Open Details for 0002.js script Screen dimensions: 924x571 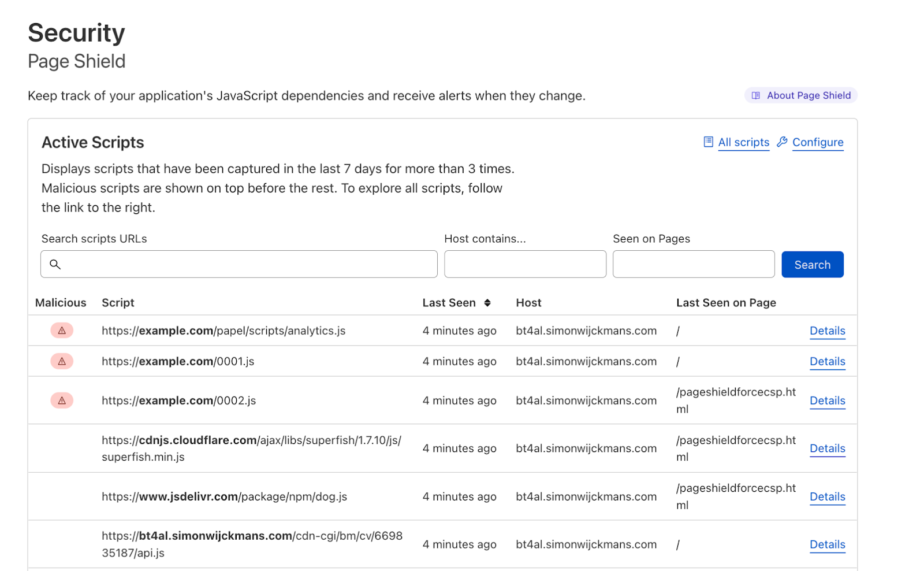click(827, 401)
